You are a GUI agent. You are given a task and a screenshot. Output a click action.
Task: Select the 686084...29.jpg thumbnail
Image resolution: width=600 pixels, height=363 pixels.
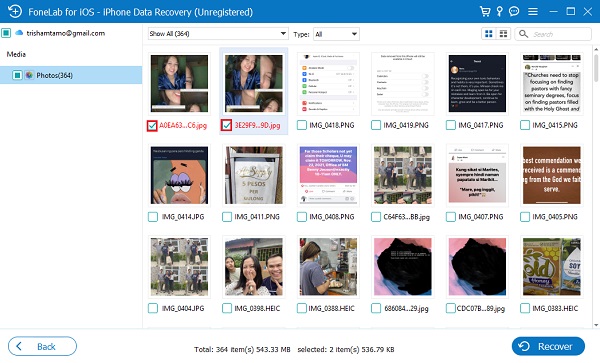click(x=403, y=267)
